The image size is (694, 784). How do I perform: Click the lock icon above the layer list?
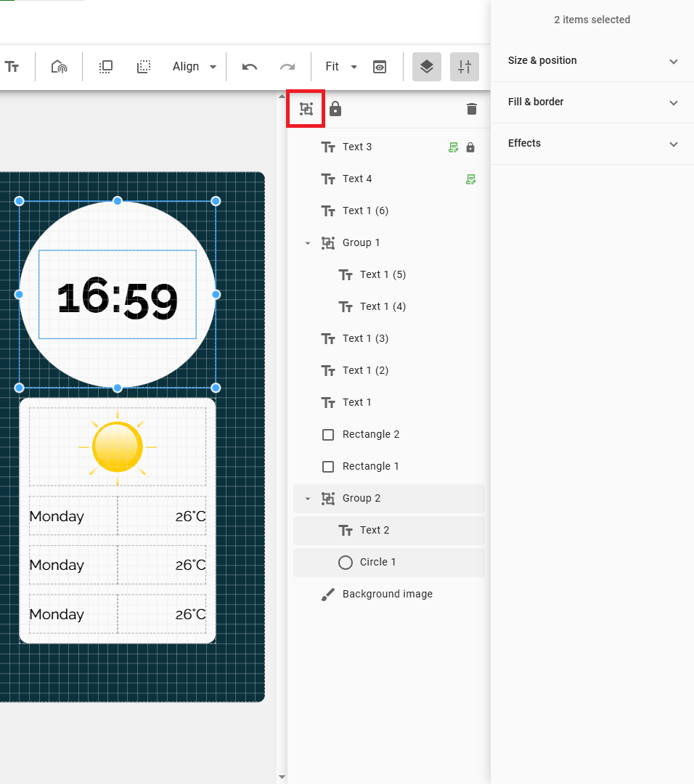point(335,108)
